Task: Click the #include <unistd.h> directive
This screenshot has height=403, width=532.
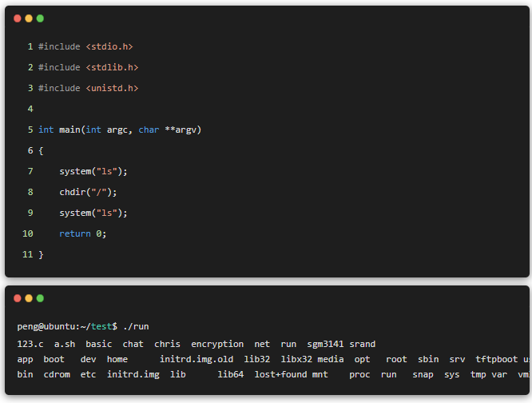Action: coord(89,88)
